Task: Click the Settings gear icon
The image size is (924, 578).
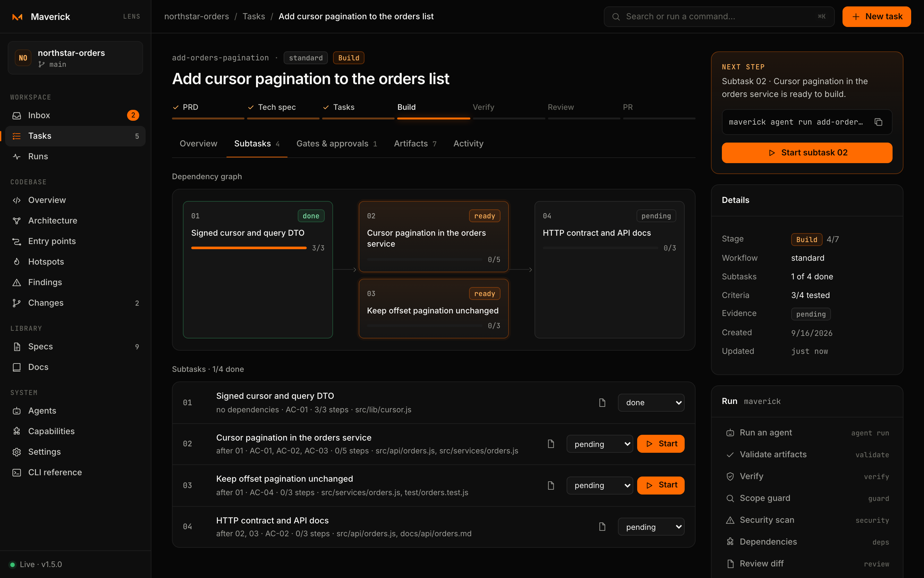Action: click(x=17, y=452)
